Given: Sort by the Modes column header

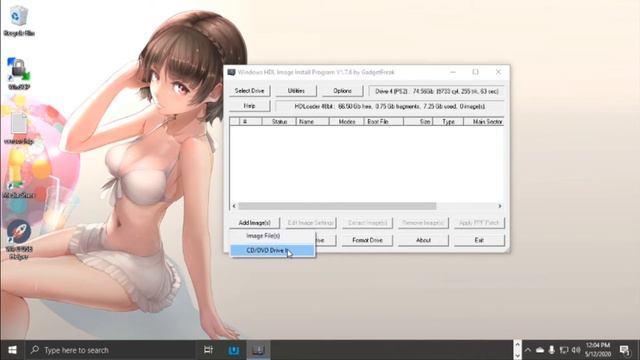Looking at the screenshot, I should pyautogui.click(x=347, y=122).
